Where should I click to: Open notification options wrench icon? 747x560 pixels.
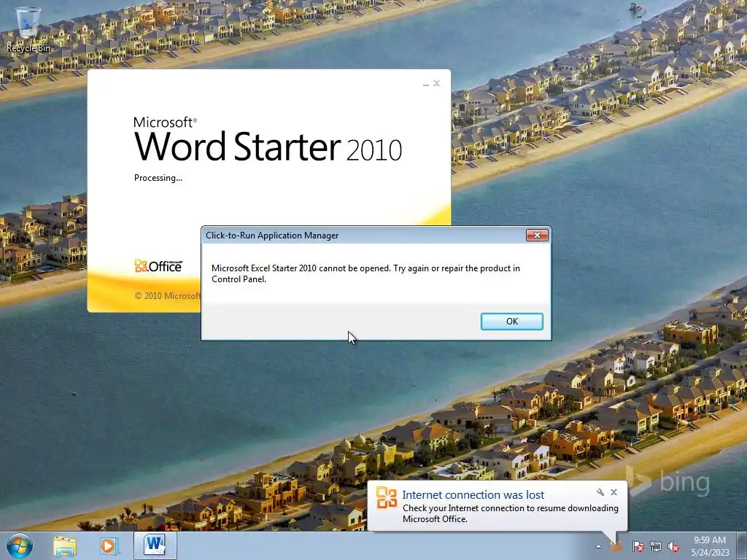point(600,492)
